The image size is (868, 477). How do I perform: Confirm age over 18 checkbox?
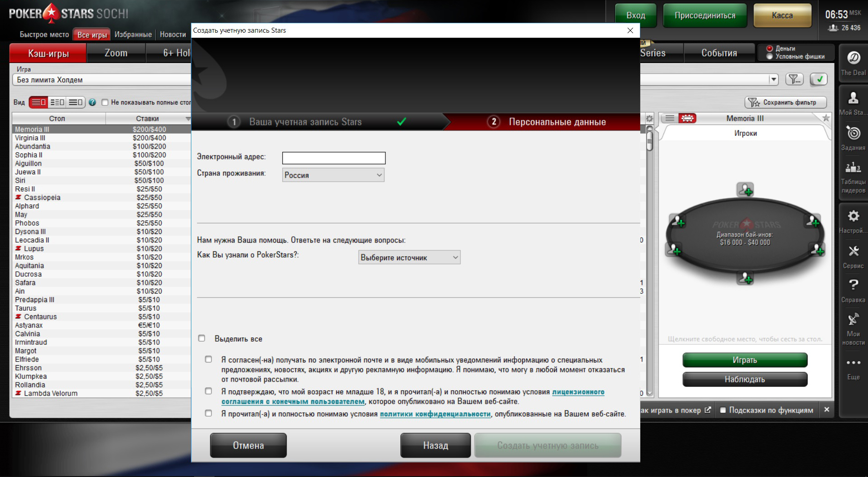pos(208,391)
